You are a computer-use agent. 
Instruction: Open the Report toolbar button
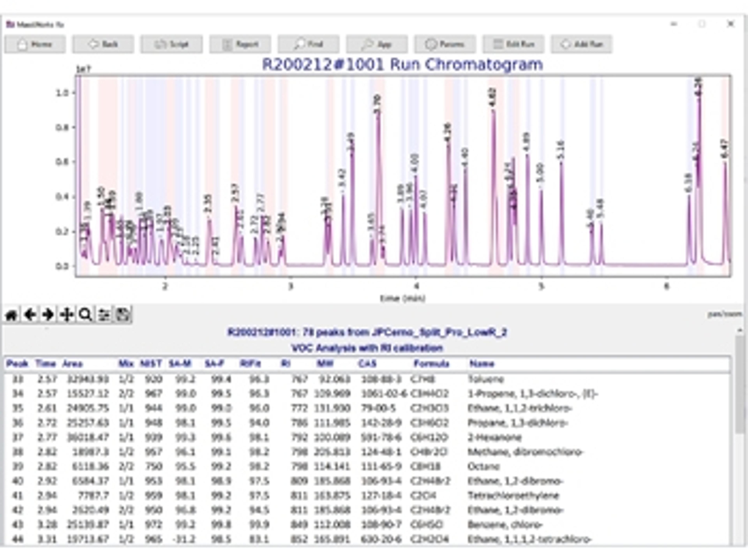pyautogui.click(x=240, y=44)
